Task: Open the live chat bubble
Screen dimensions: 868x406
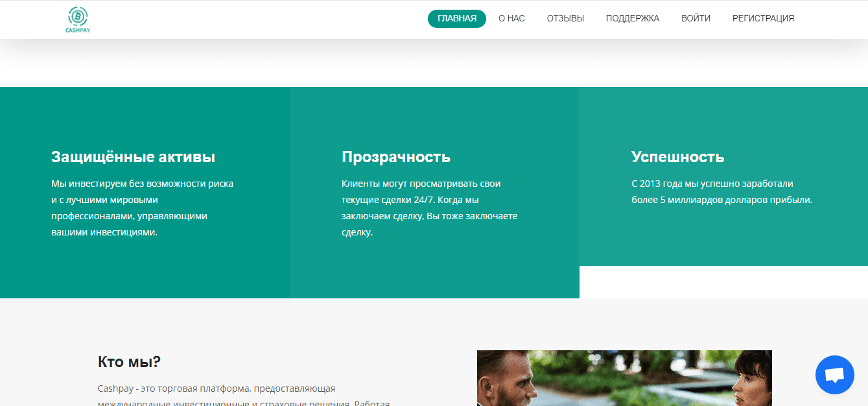Action: [834, 375]
